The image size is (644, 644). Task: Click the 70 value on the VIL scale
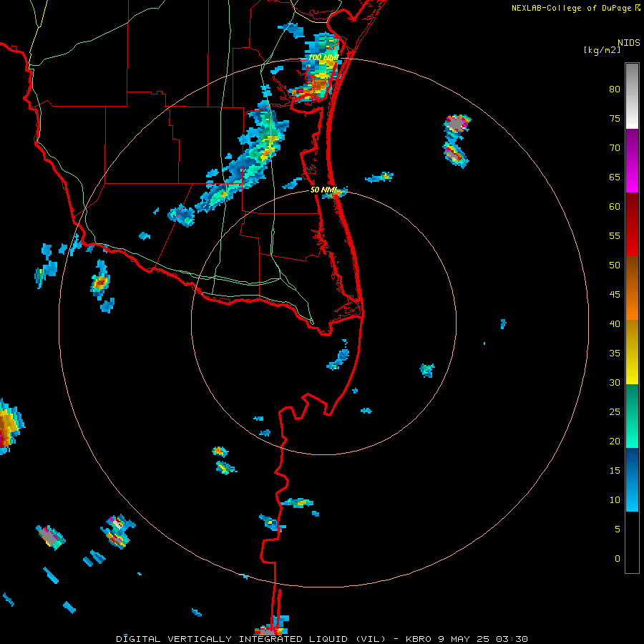(615, 148)
